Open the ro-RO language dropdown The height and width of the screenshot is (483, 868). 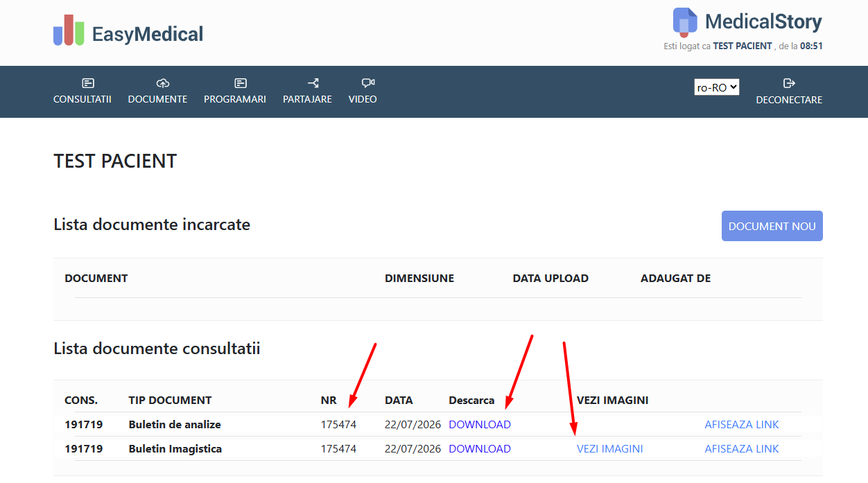coord(717,87)
